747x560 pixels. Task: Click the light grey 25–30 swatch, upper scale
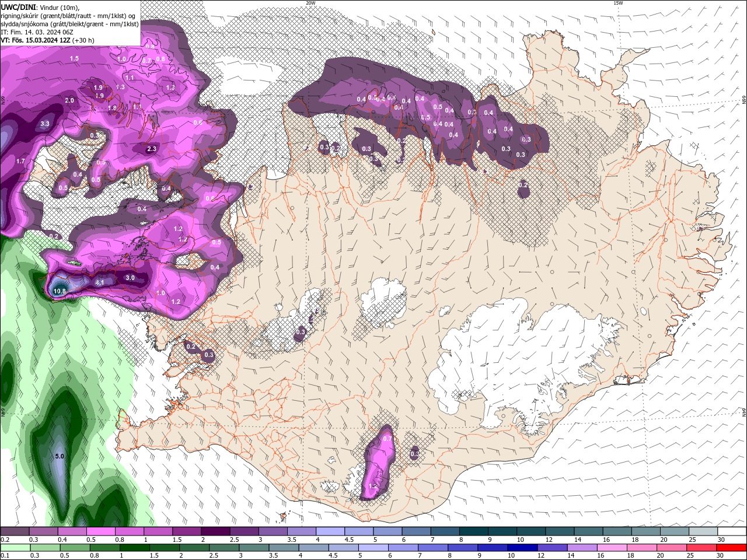tap(703, 531)
